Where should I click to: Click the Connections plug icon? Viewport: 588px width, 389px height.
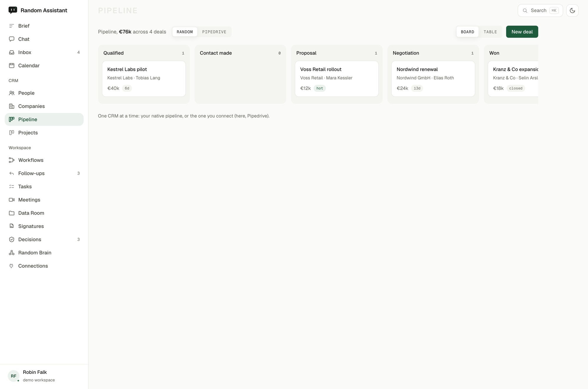11,266
